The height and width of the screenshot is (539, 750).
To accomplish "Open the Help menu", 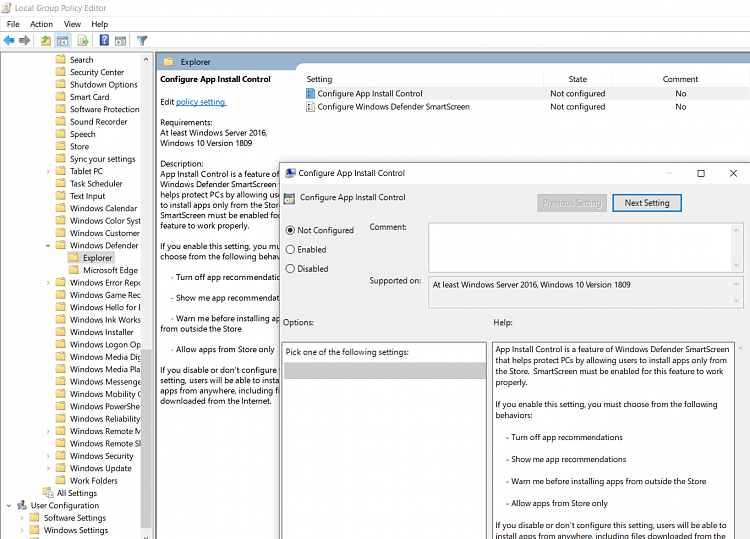I will tap(99, 24).
